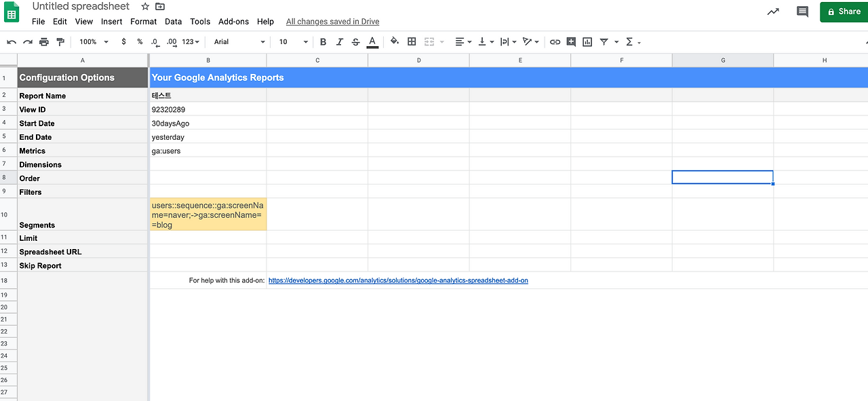Open the File menu
868x401 pixels.
(39, 22)
